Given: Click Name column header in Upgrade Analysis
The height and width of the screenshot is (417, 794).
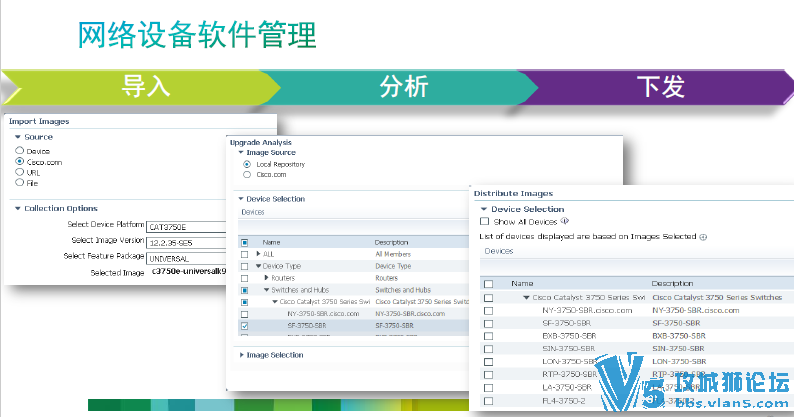Looking at the screenshot, I should [x=271, y=242].
